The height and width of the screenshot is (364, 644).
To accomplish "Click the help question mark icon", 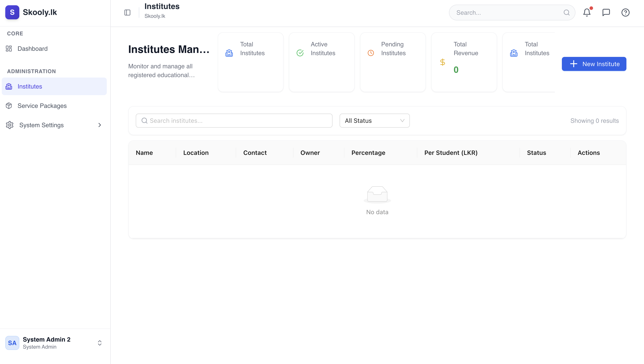I will 625,12.
